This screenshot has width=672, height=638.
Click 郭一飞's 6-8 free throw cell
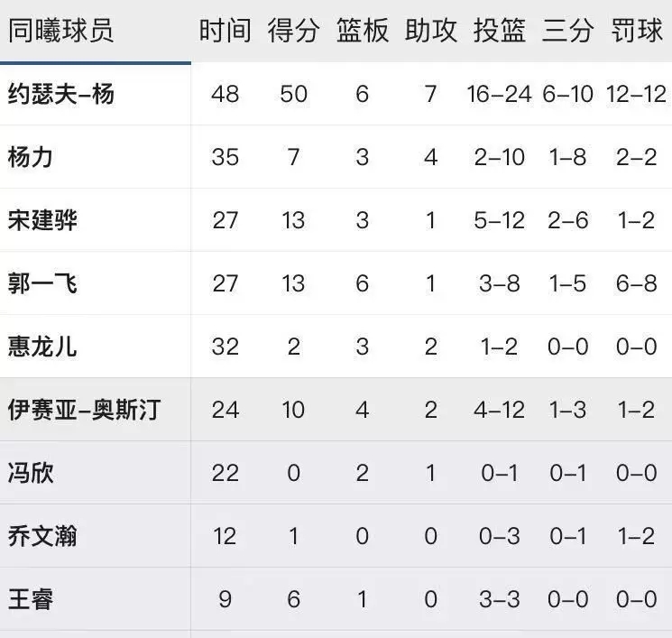[637, 283]
